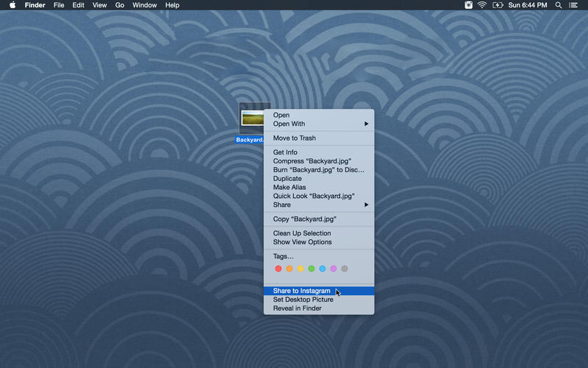588x368 pixels.
Task: Select the Backyard.jpg desktop file thumbnail
Action: [253, 118]
